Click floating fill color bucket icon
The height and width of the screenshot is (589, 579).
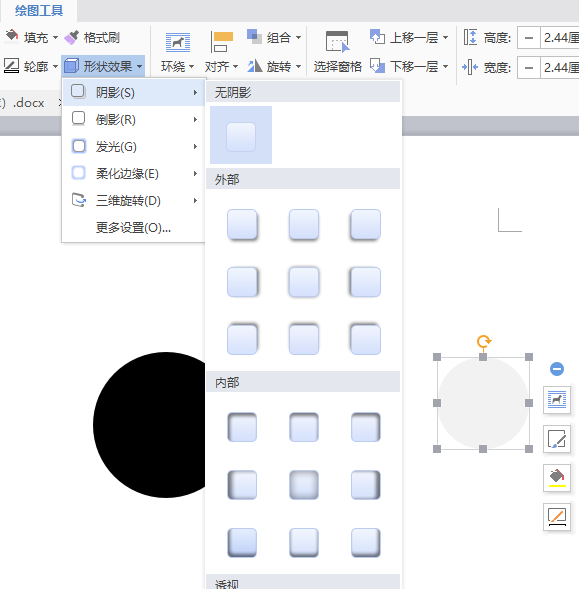coord(557,478)
